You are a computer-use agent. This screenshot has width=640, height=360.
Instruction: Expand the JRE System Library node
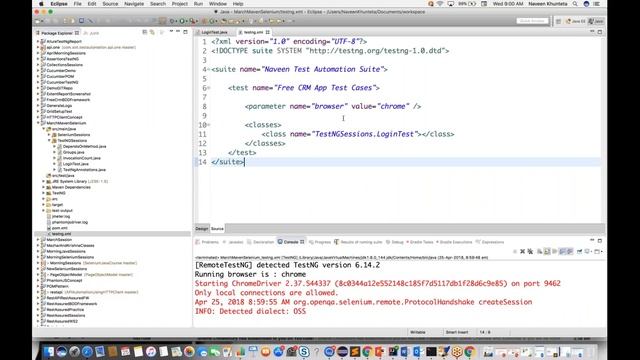click(x=44, y=181)
